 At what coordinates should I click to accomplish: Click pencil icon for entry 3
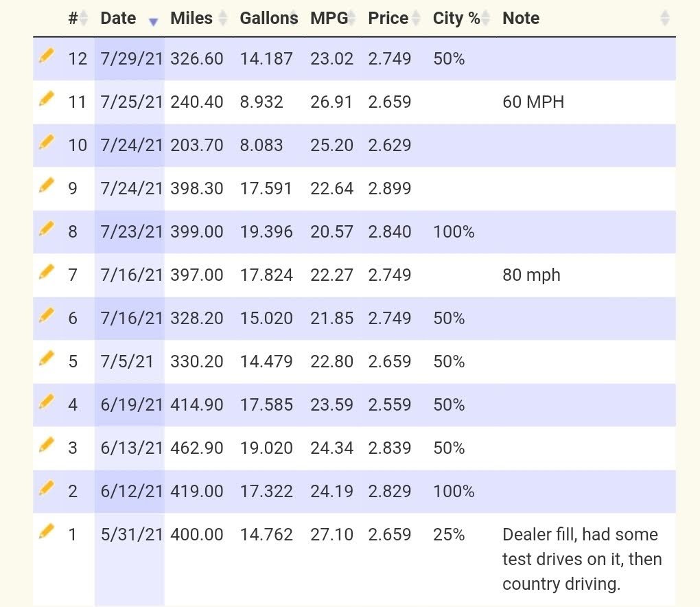(47, 445)
